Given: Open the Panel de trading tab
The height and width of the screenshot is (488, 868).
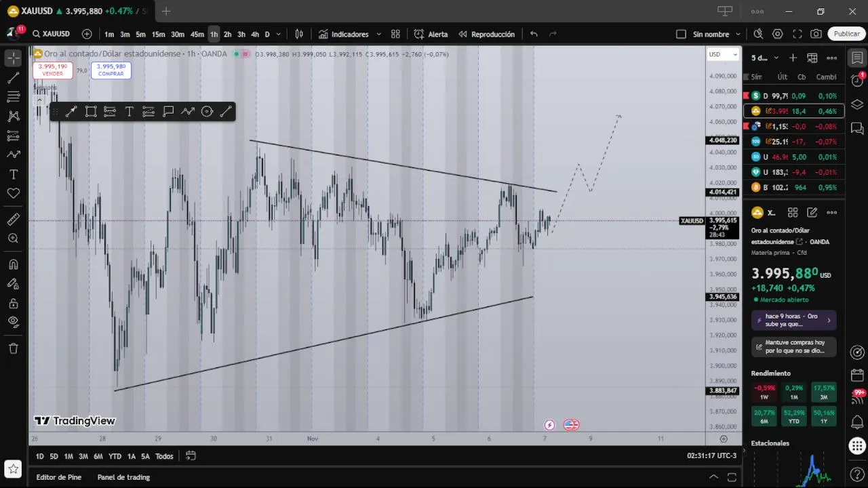Looking at the screenshot, I should coord(123,477).
